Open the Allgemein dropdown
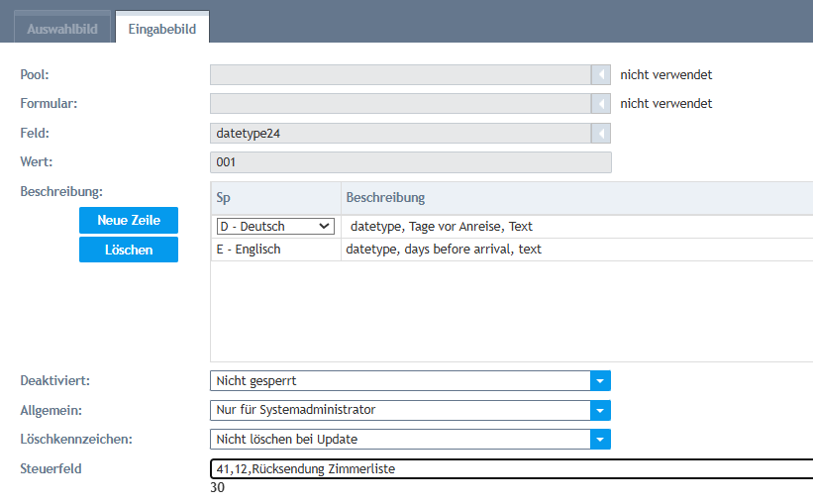This screenshot has height=504, width=813. [600, 410]
